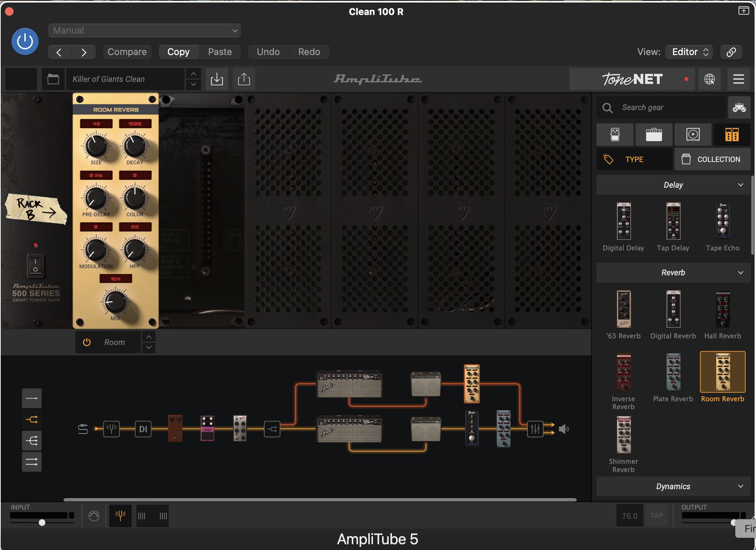The width and height of the screenshot is (756, 550).
Task: Click the Redo button
Action: click(309, 52)
